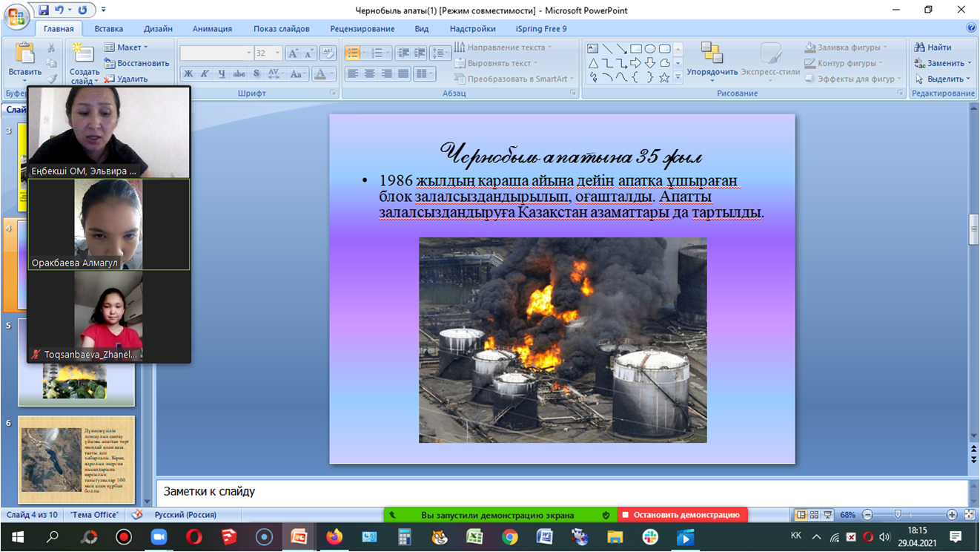Click the star shape in the shapes gallery
This screenshot has height=552, width=980.
click(x=664, y=78)
